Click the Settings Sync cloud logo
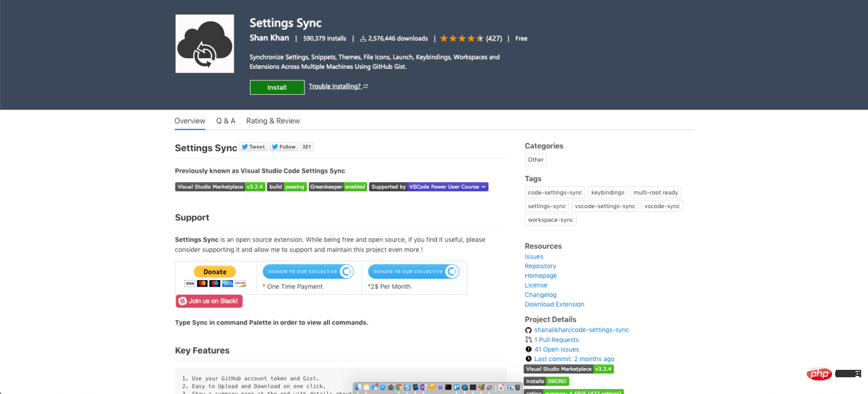 (x=205, y=44)
